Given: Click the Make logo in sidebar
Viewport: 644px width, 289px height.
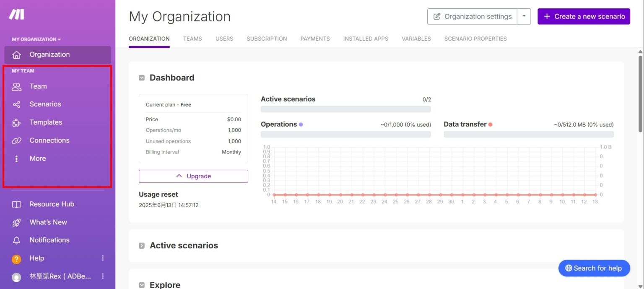Looking at the screenshot, I should click(17, 15).
